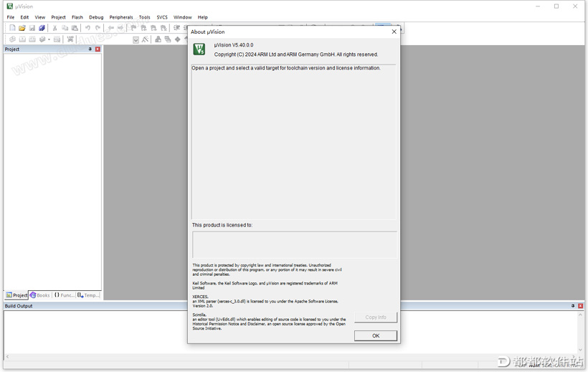The height and width of the screenshot is (372, 588).
Task: Build target files icon
Action: pos(22,39)
